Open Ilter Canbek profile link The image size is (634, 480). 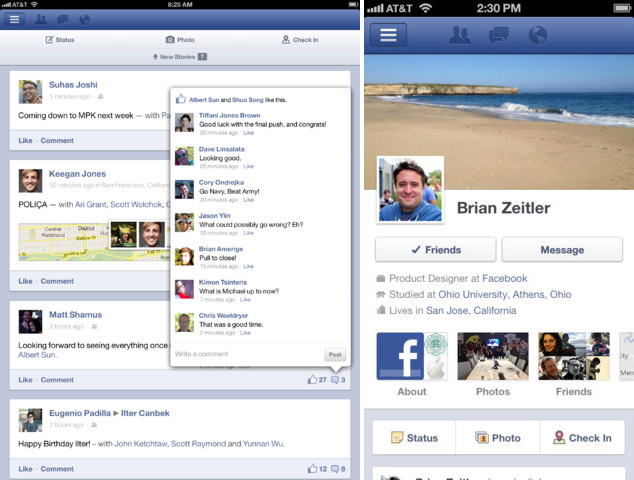coord(145,413)
